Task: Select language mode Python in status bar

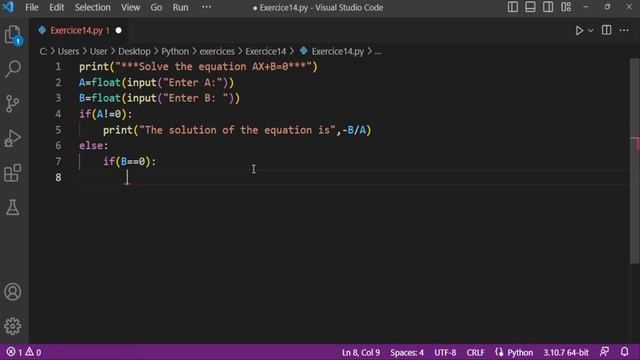Action: pyautogui.click(x=520, y=352)
